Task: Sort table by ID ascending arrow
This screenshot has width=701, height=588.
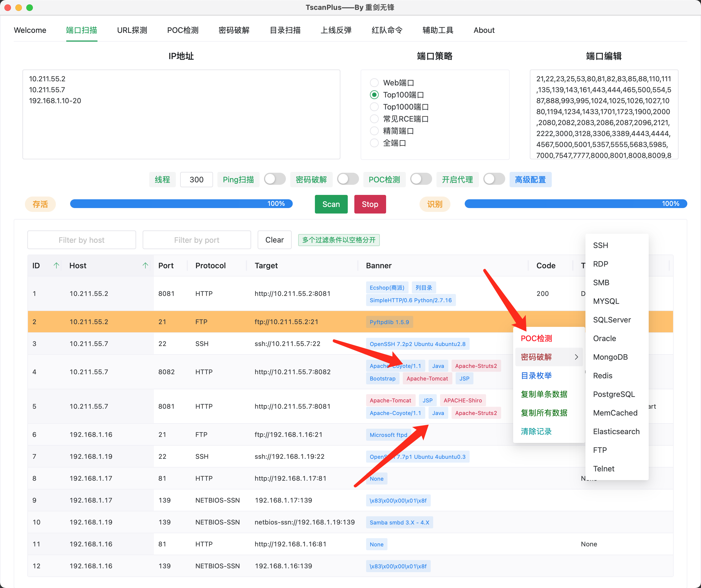Action: click(x=56, y=266)
